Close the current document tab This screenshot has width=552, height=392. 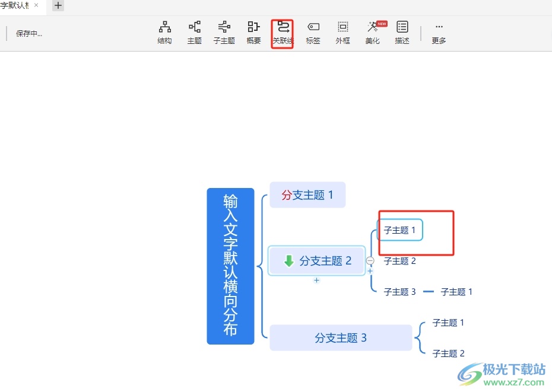[x=36, y=5]
